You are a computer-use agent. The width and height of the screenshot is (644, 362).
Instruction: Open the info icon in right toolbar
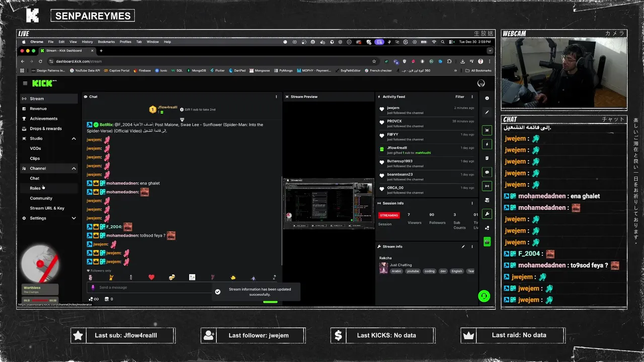click(x=487, y=99)
